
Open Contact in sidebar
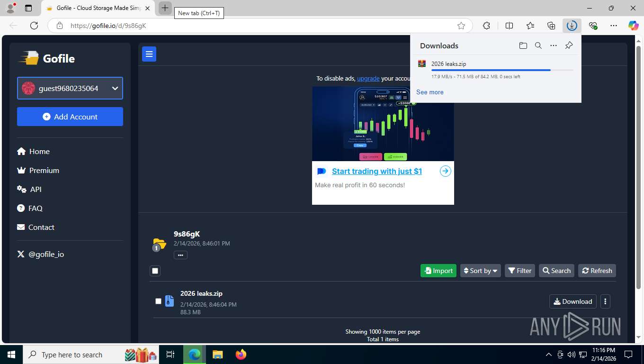(36, 227)
